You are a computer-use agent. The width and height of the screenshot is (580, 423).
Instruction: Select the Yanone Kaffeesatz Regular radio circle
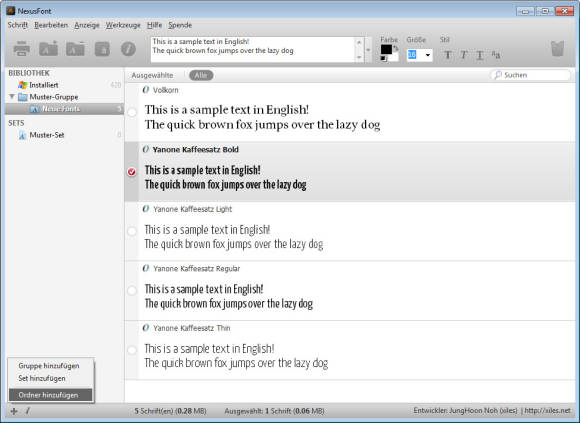click(132, 290)
